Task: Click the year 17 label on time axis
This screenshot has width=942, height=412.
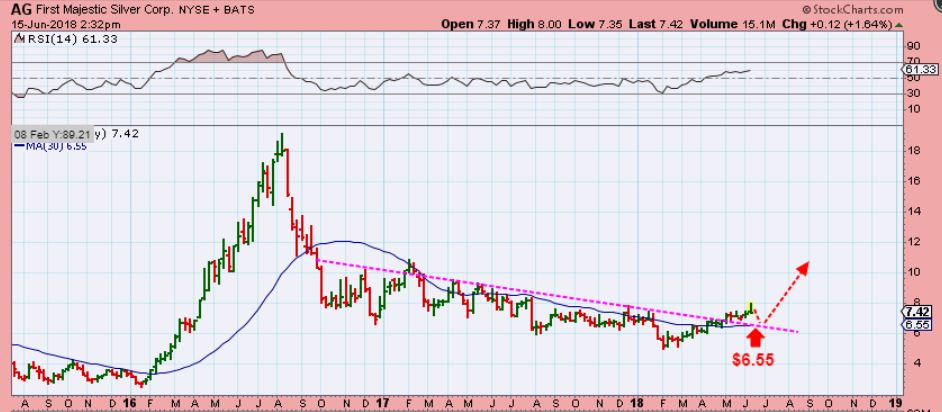Action: pos(382,402)
